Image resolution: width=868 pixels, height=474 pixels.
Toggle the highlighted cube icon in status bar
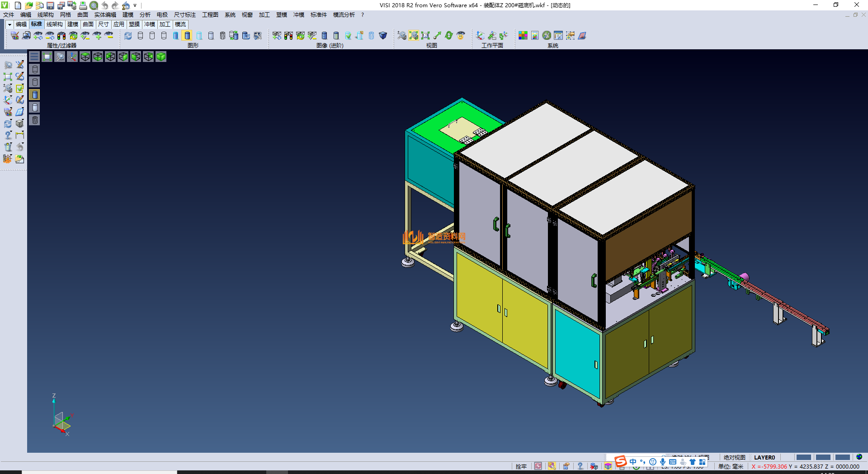coord(608,466)
